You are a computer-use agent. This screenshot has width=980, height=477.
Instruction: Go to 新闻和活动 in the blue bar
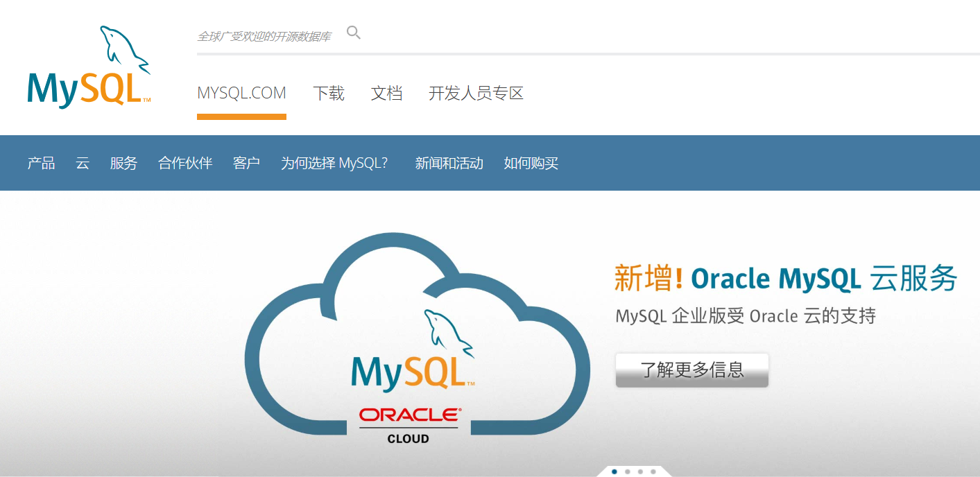pos(449,163)
